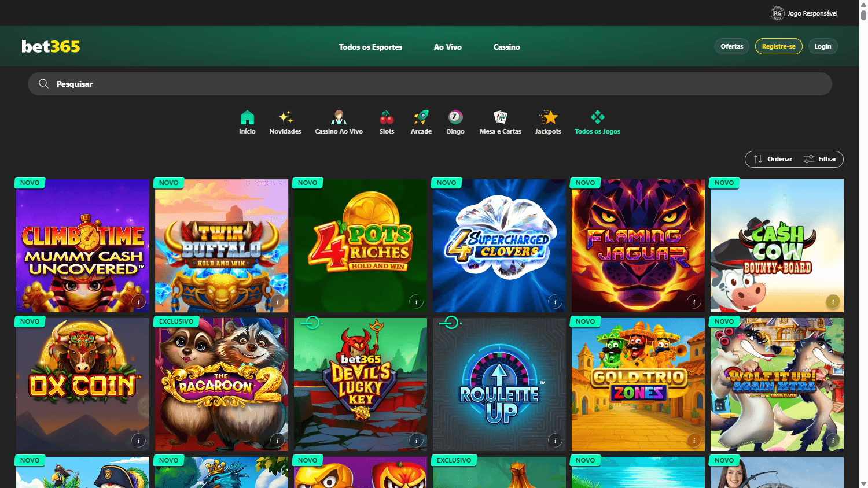This screenshot has width=868, height=488.
Task: Open Filtrar filter options
Action: pos(820,159)
